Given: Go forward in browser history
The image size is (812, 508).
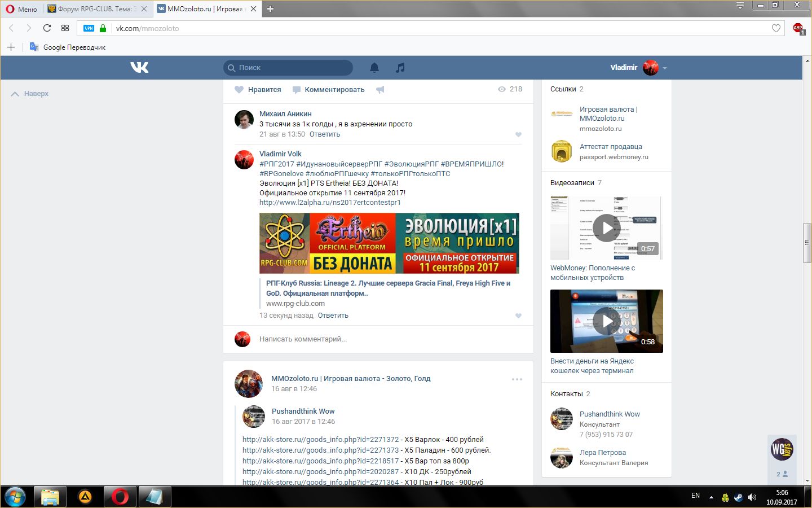Looking at the screenshot, I should pyautogui.click(x=29, y=28).
